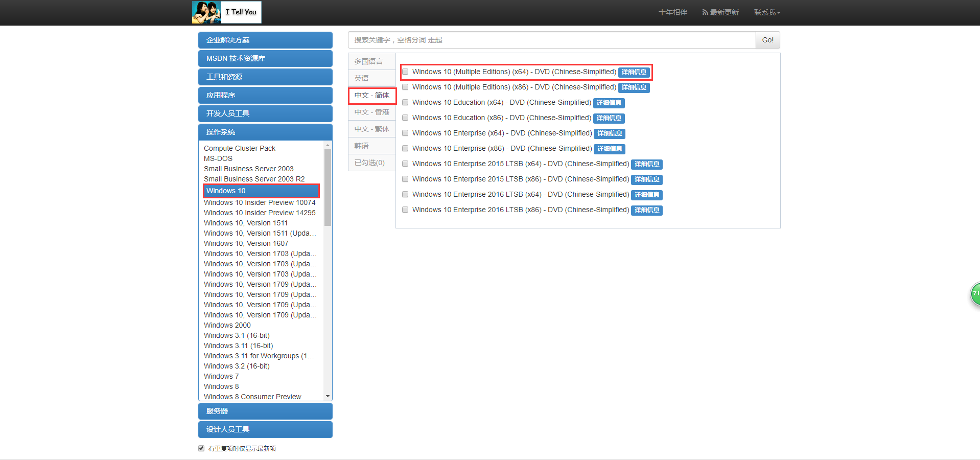
Task: Collapse the 操作系统 panel
Action: tap(265, 132)
